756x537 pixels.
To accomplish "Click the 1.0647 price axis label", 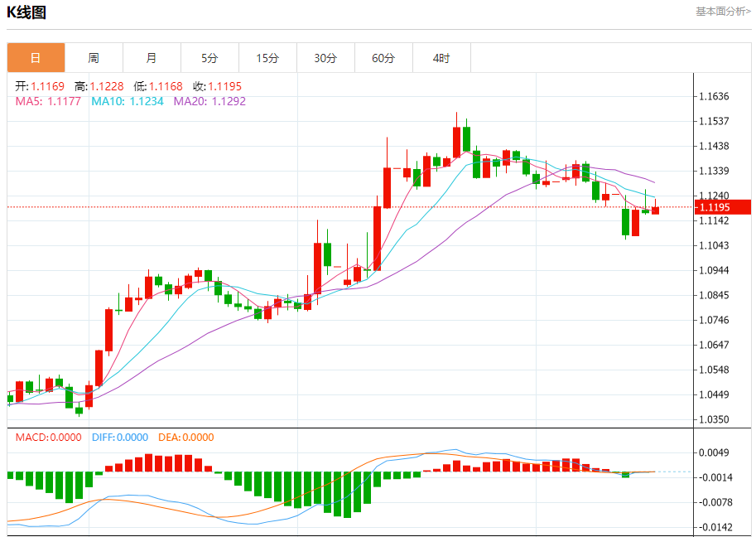I will click(714, 345).
